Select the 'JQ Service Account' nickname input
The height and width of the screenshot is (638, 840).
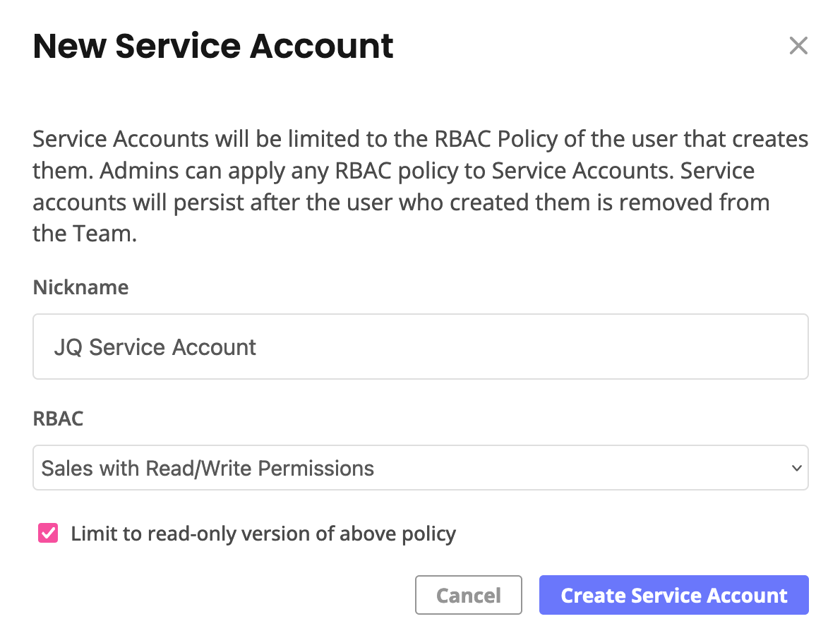pos(420,347)
